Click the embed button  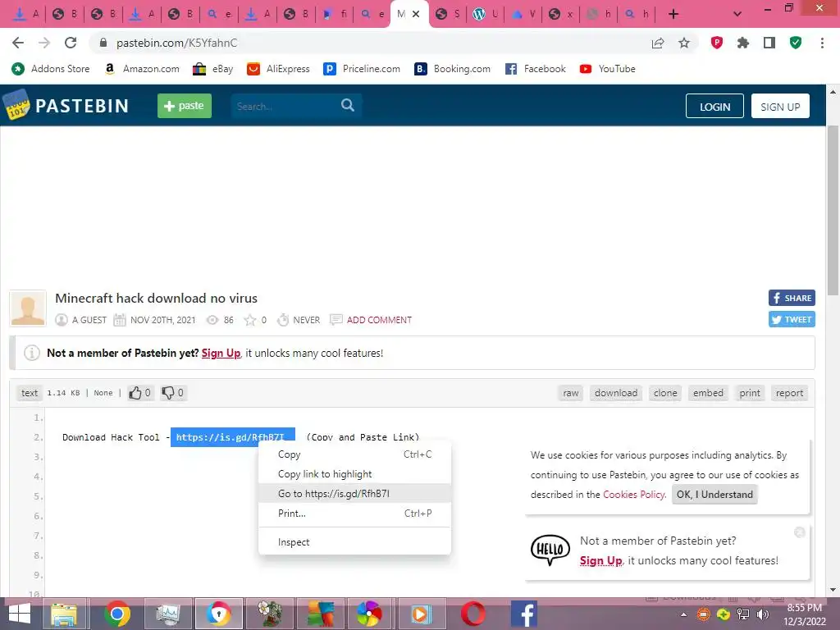[708, 393]
